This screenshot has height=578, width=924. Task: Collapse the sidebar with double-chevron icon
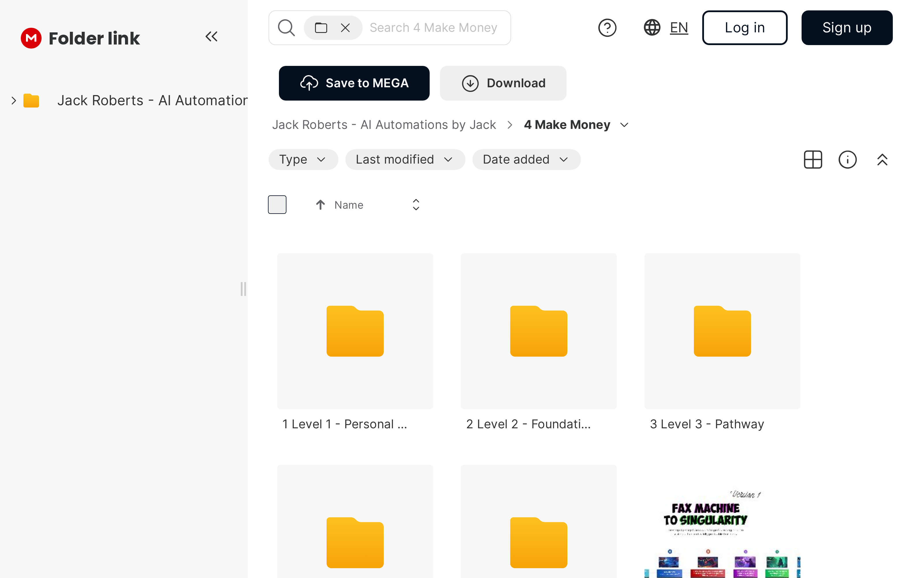pos(212,37)
